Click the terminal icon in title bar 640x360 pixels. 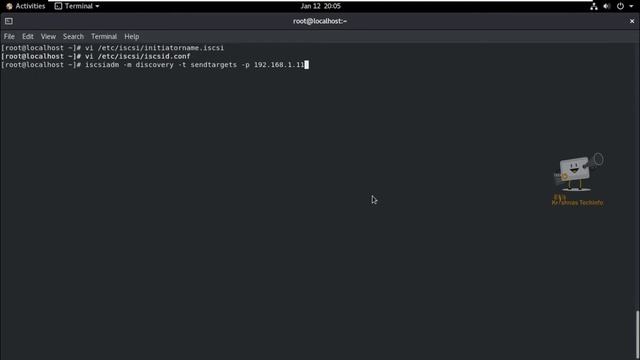pos(9,21)
